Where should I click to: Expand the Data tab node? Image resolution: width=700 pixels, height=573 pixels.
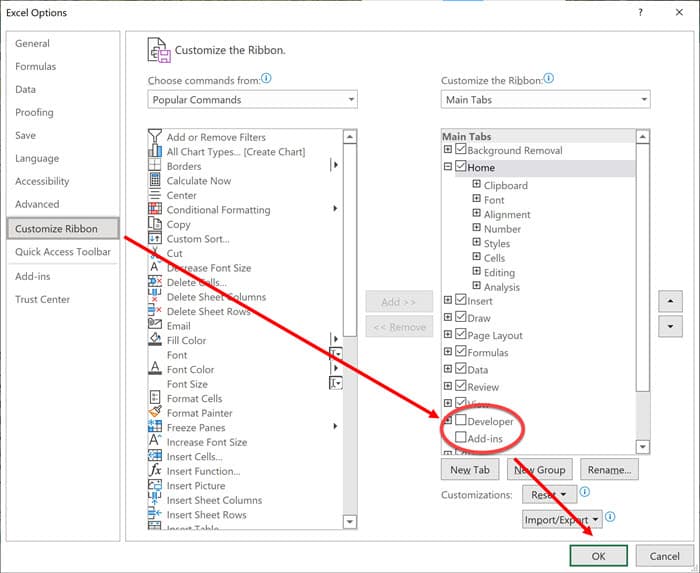448,369
